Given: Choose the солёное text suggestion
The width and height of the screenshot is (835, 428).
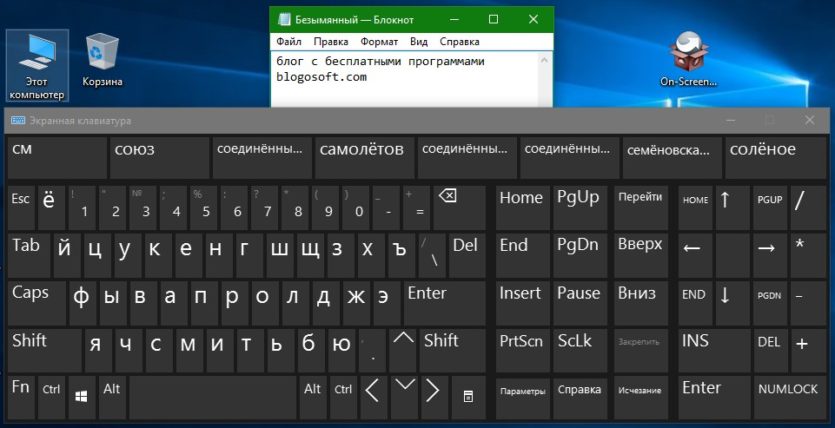Looking at the screenshot, I should coord(775,158).
